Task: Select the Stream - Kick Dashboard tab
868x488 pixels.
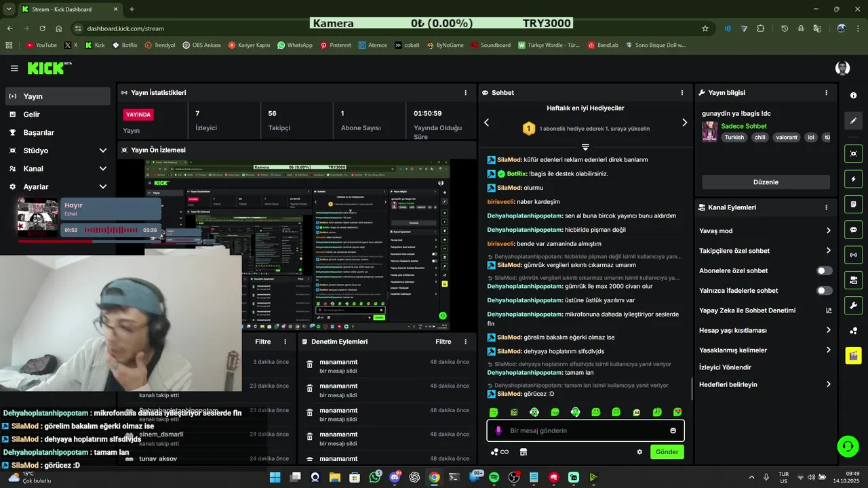Action: (x=70, y=9)
